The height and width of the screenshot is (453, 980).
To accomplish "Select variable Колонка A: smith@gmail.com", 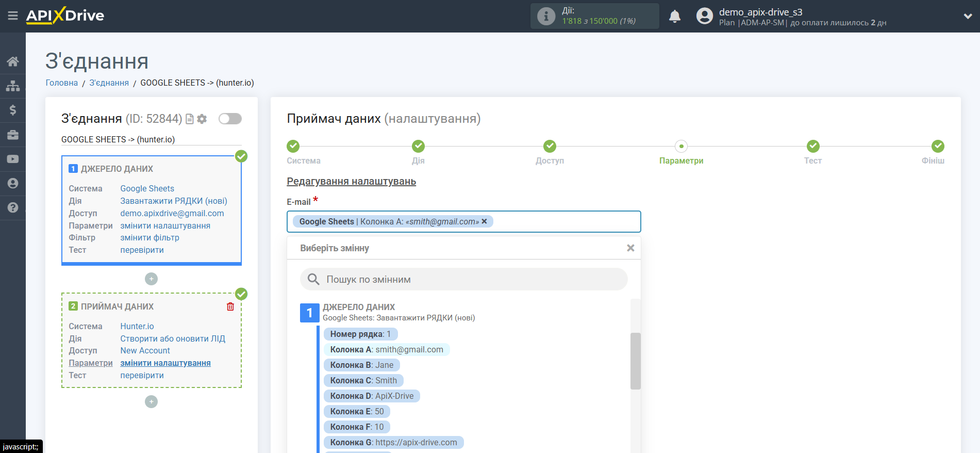I will (387, 349).
